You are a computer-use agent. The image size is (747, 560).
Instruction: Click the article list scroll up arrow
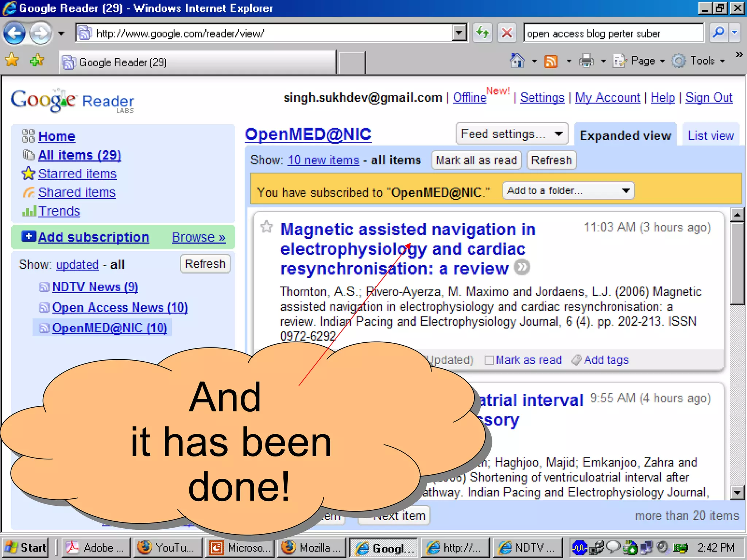click(x=737, y=215)
